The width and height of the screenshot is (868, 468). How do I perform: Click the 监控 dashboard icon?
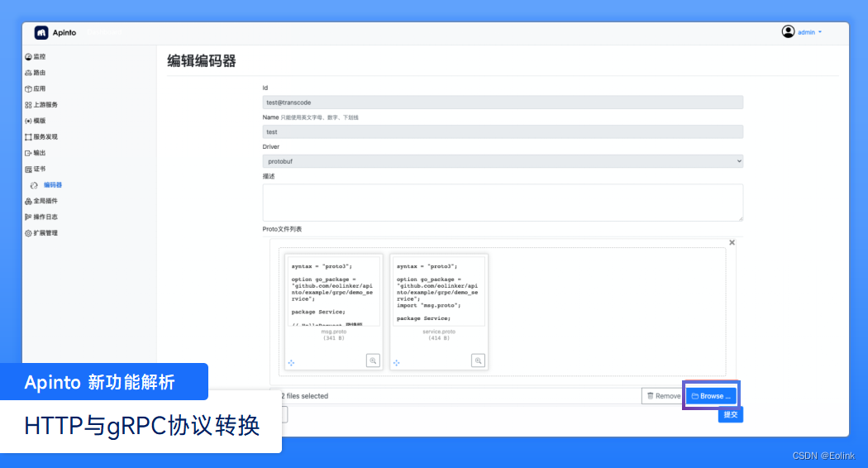coord(28,57)
